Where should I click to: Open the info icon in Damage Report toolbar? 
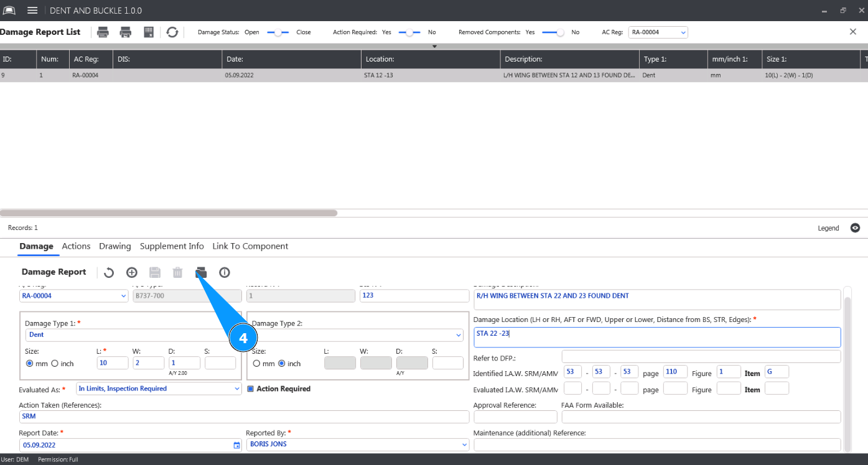(x=225, y=272)
